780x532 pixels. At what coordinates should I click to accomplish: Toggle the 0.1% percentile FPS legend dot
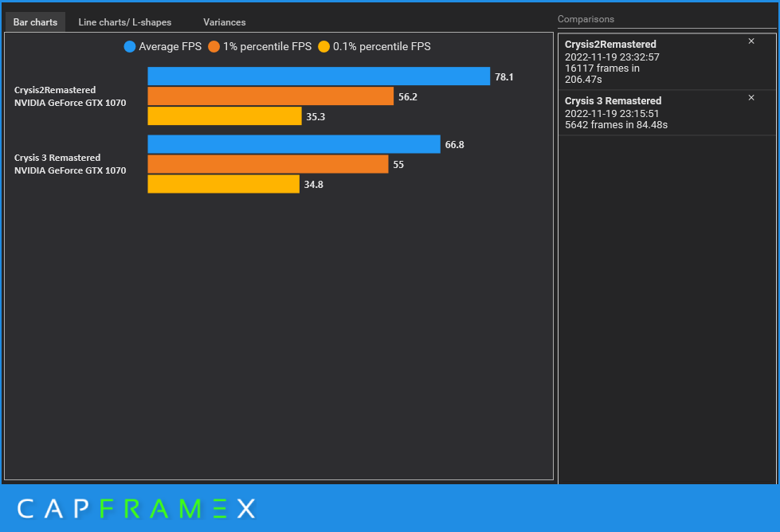click(x=323, y=47)
